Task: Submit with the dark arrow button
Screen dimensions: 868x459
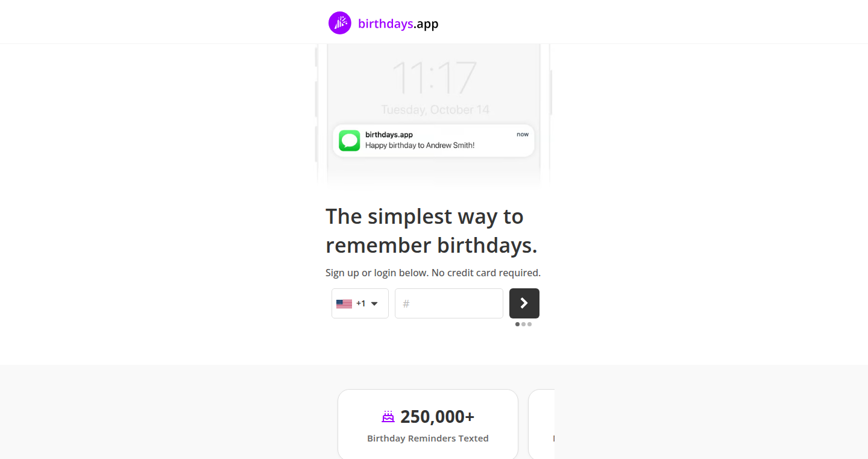Action: [524, 303]
